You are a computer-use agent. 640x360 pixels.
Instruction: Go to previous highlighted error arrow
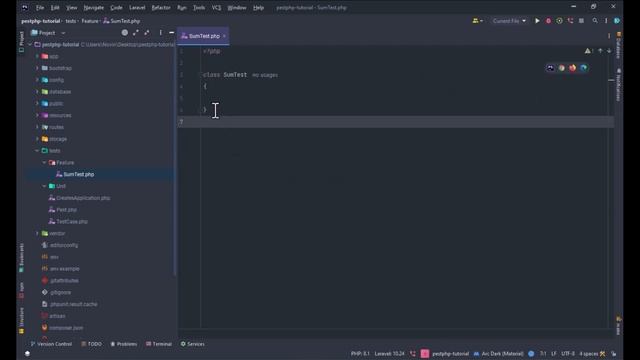click(600, 51)
